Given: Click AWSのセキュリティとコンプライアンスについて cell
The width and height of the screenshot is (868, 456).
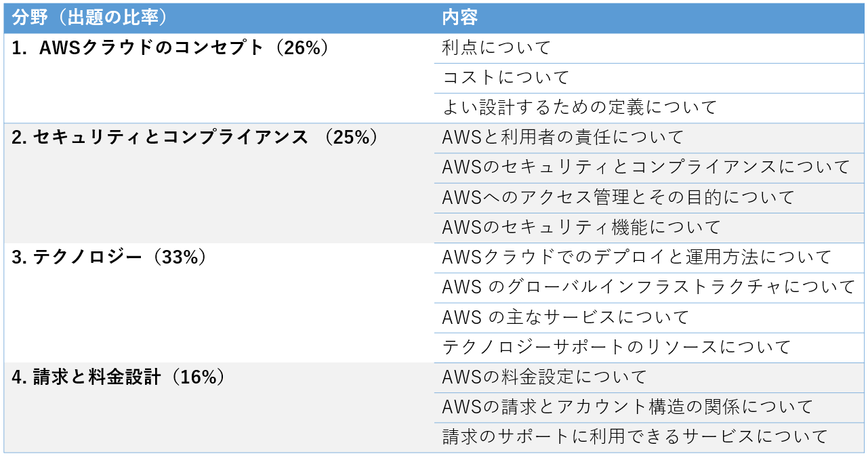Looking at the screenshot, I should 649,167.
